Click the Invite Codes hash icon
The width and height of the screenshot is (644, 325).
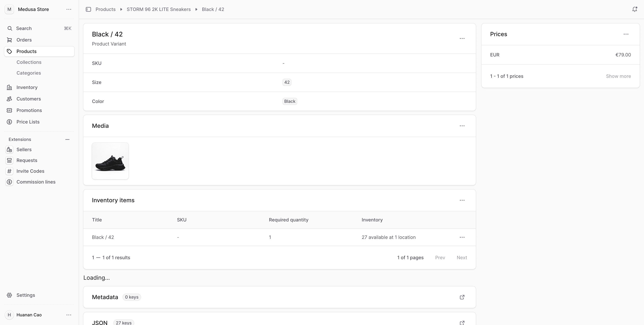10,171
